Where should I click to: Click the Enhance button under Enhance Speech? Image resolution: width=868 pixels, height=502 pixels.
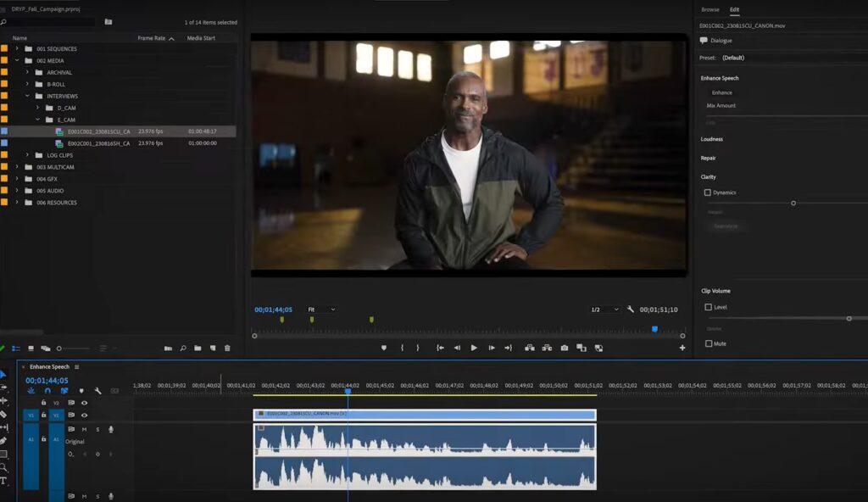pos(722,92)
